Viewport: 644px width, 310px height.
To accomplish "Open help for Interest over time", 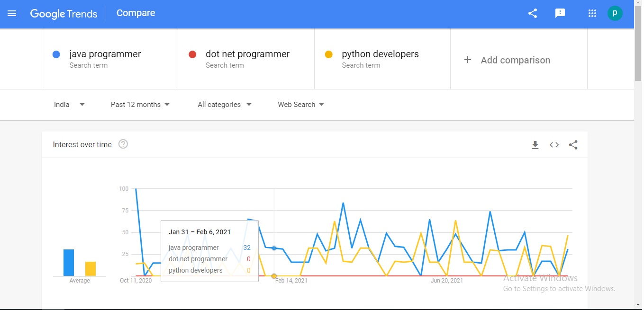I will click(x=123, y=144).
